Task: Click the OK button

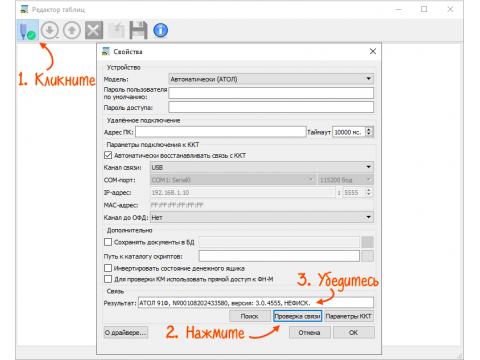Action: pyautogui.click(x=354, y=333)
